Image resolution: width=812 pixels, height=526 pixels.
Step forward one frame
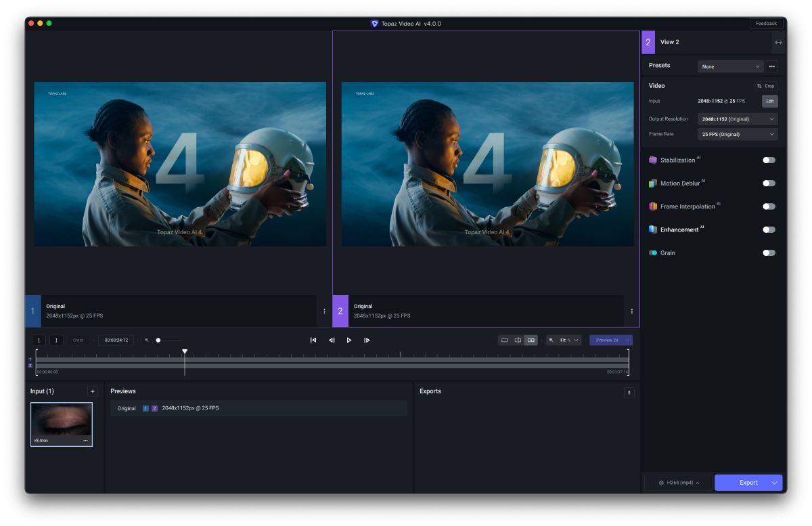click(x=367, y=340)
